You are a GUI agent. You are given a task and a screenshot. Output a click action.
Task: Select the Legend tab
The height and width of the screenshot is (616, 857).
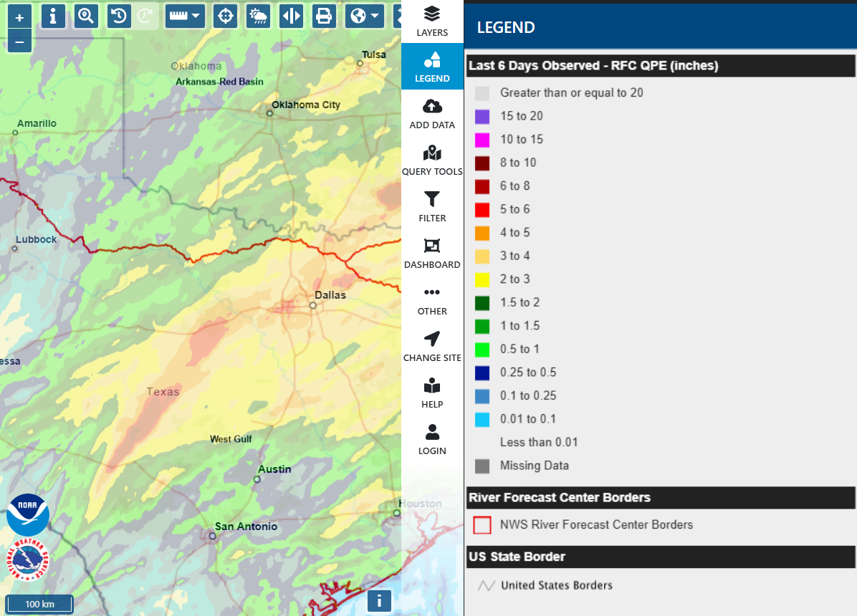click(x=432, y=66)
